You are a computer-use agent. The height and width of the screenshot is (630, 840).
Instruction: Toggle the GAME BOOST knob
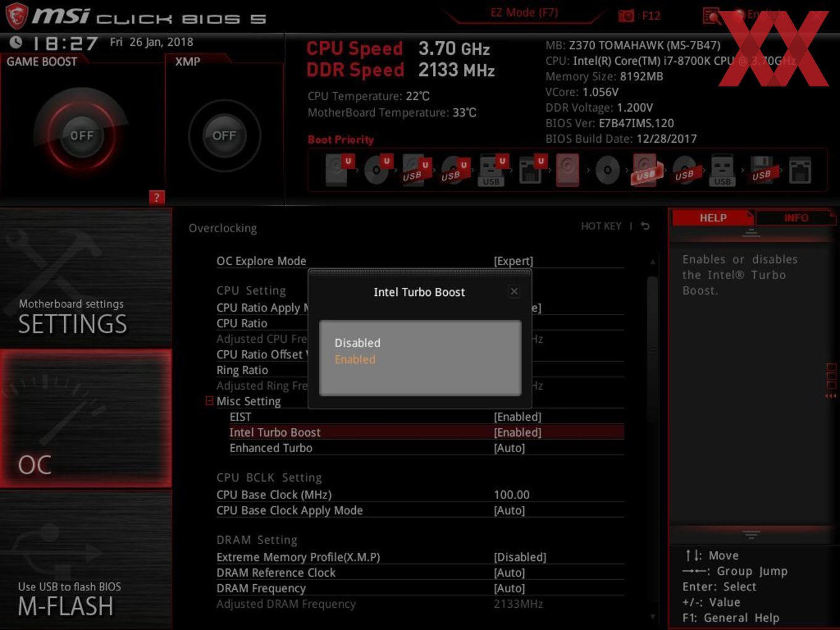[82, 135]
